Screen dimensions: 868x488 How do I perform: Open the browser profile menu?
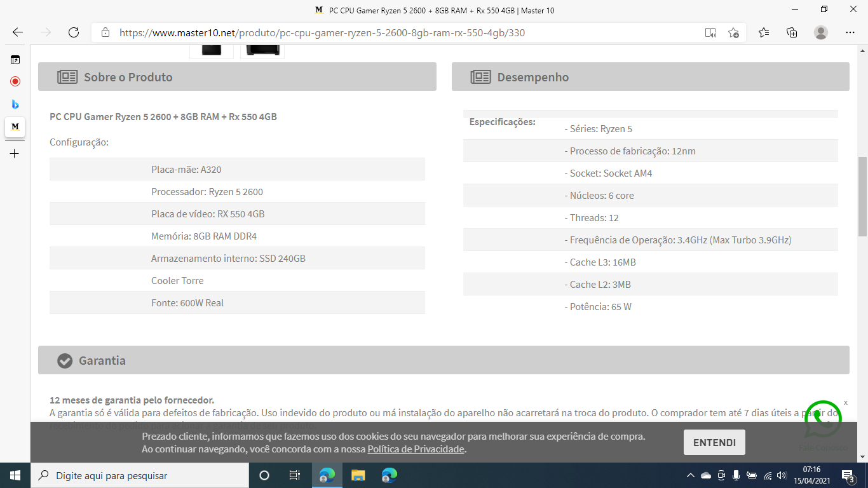tap(821, 32)
